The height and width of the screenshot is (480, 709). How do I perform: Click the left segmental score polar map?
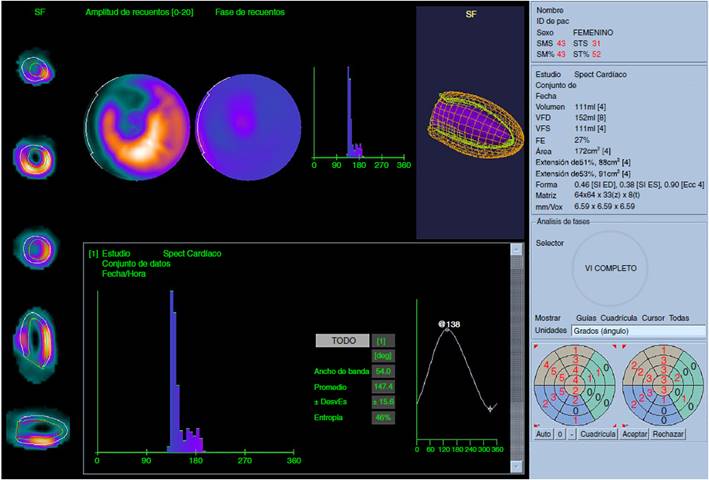(x=573, y=384)
